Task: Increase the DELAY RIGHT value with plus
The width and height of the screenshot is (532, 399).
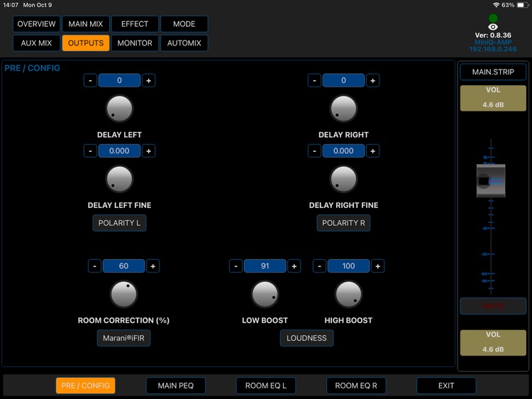Action: click(373, 80)
